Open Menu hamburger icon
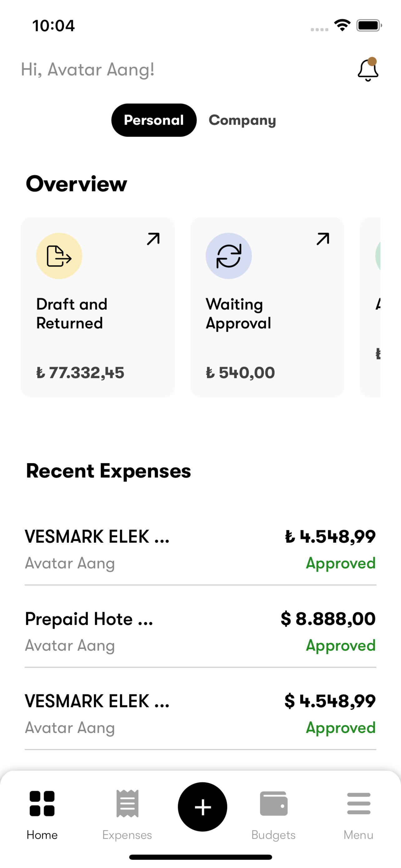Image resolution: width=401 pixels, height=868 pixels. tap(359, 803)
